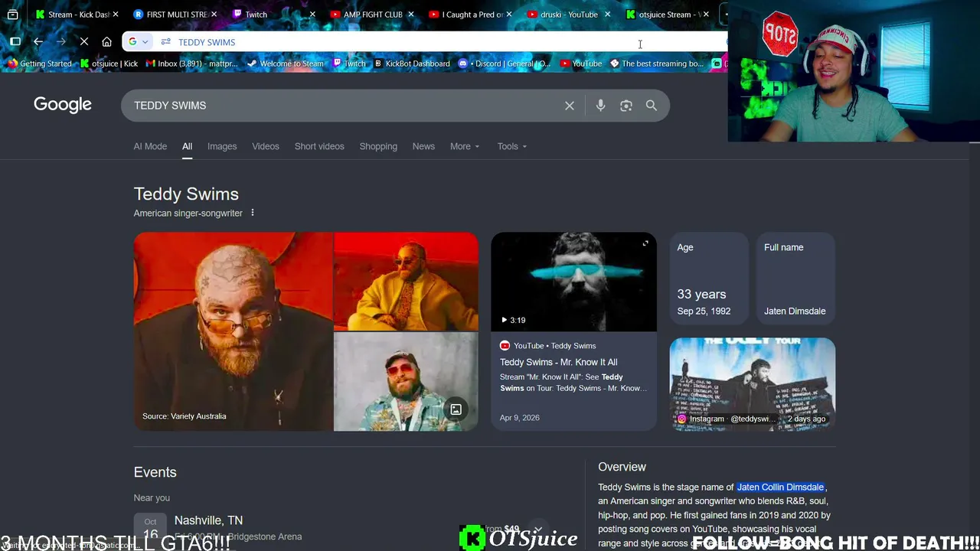Click the highlighted Jaten Collin Dimsdale name
980x551 pixels.
tap(780, 487)
